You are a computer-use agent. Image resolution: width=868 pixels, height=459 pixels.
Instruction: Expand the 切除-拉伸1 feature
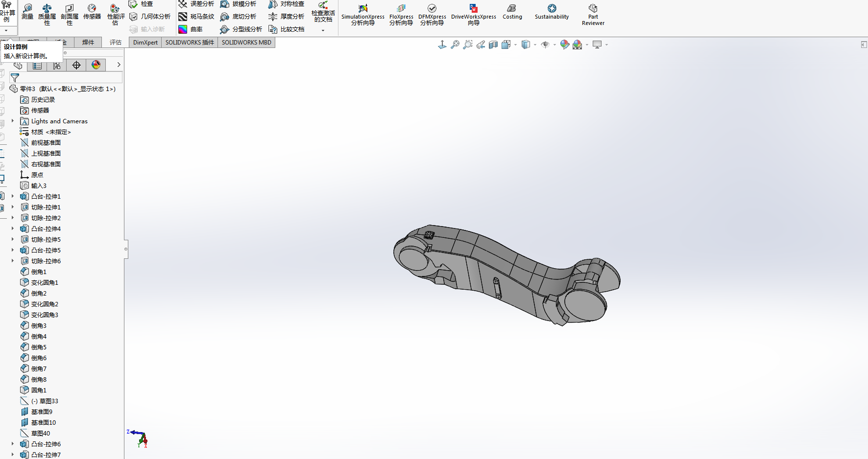point(13,207)
